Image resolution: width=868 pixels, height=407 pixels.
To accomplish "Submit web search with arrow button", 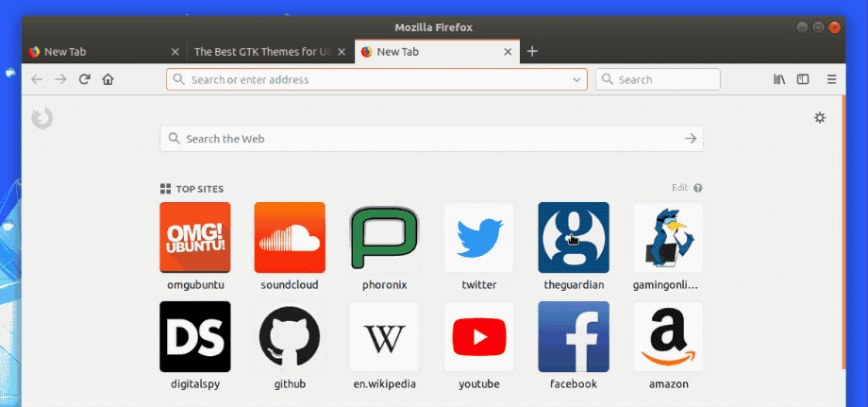I will tap(691, 139).
